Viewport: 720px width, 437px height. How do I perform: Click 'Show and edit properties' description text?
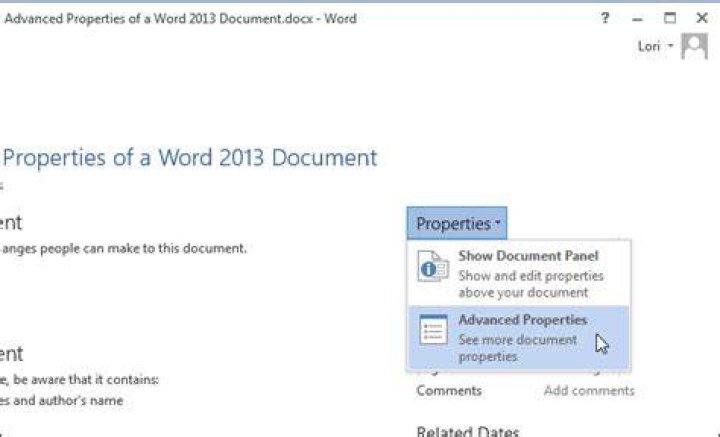pyautogui.click(x=531, y=276)
